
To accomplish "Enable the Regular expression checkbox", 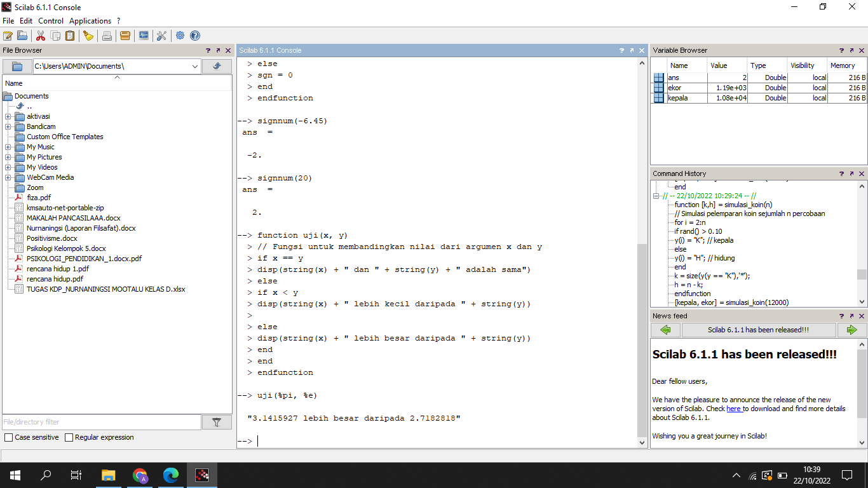I will click(x=69, y=437).
